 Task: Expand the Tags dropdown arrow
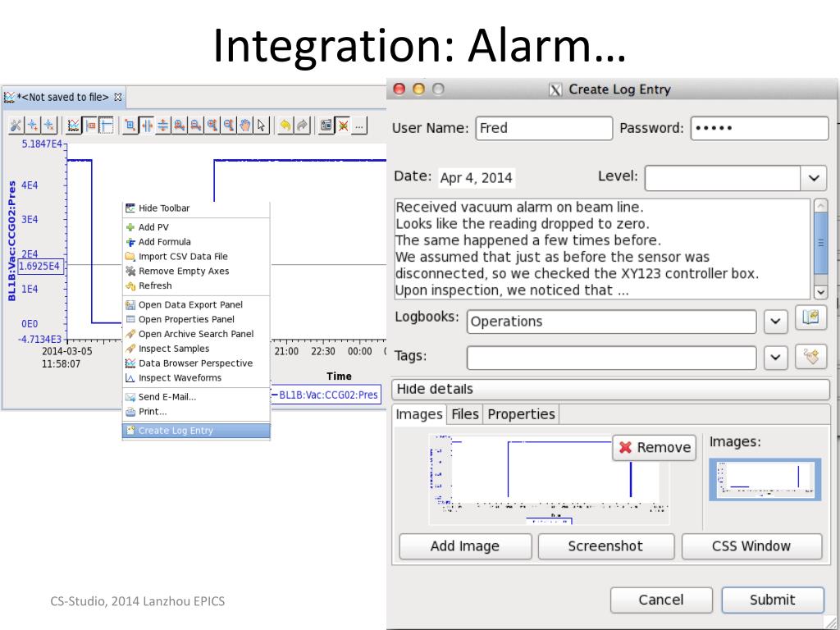[x=775, y=358]
